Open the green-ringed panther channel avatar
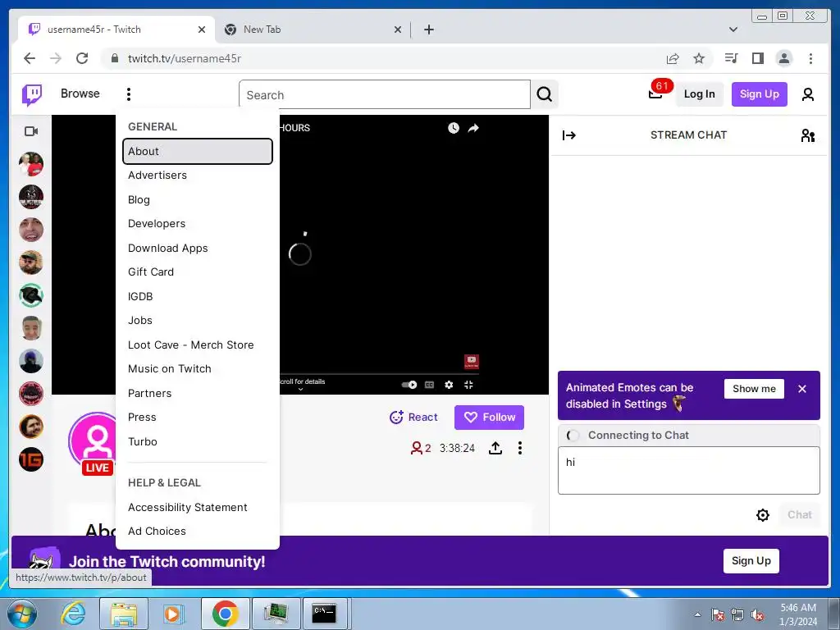840x630 pixels. [x=31, y=295]
